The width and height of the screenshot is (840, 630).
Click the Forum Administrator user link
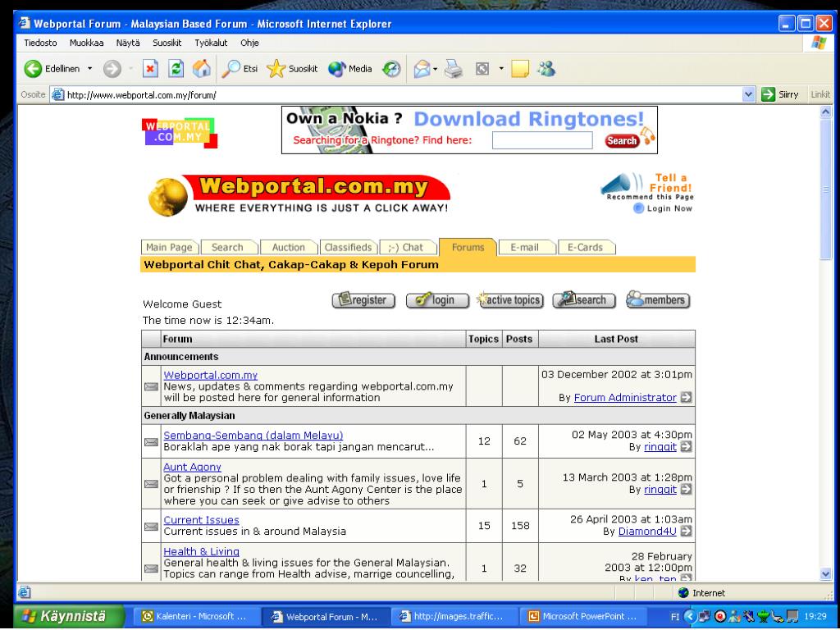click(x=625, y=398)
